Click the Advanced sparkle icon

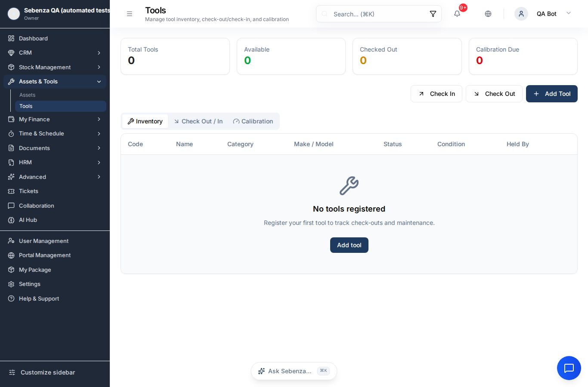(11, 177)
